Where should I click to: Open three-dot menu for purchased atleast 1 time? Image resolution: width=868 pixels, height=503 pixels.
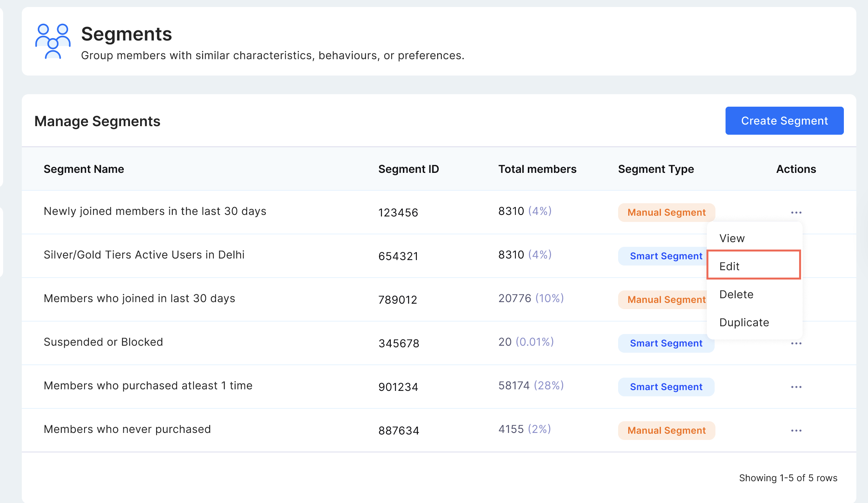[x=796, y=387]
